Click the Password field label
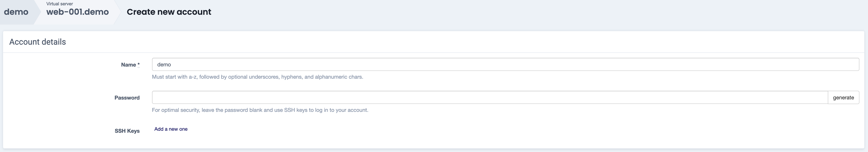This screenshot has height=152, width=868. 127,98
